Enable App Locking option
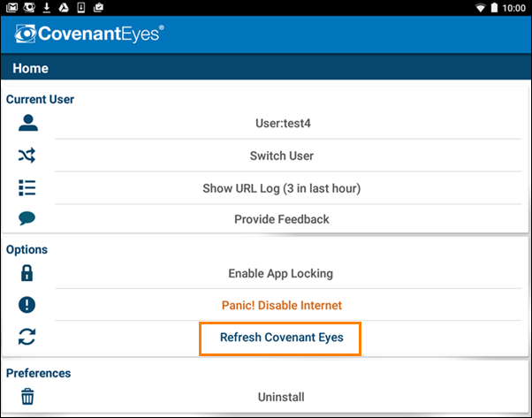Screen dimensions: 532x418 click(281, 273)
